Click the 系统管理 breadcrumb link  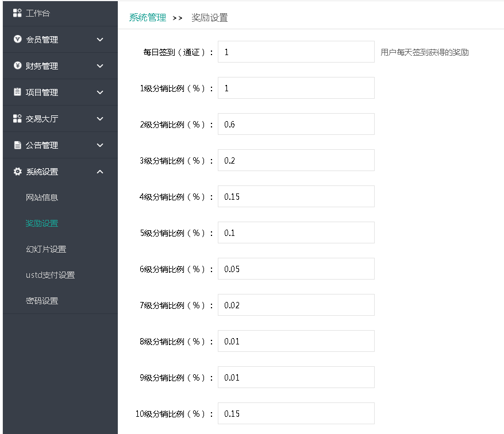click(x=148, y=18)
